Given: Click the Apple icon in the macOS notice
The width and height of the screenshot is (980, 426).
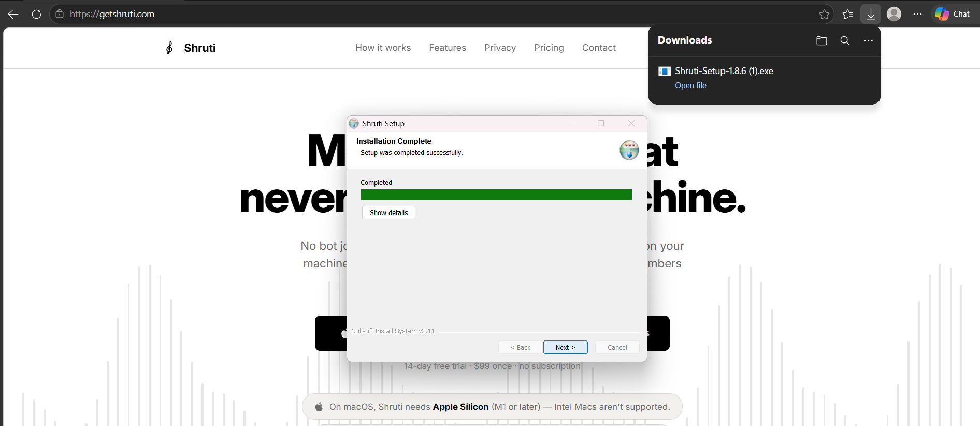Looking at the screenshot, I should (x=319, y=407).
